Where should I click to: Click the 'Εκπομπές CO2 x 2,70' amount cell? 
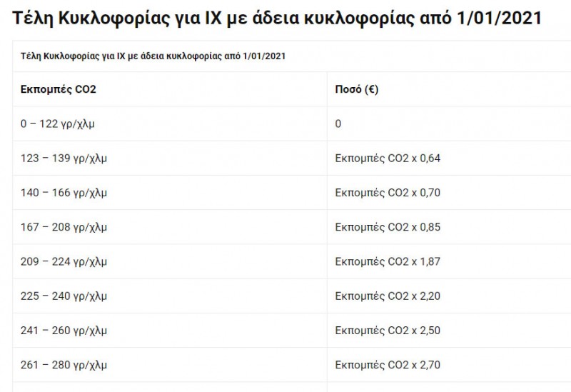coord(388,366)
